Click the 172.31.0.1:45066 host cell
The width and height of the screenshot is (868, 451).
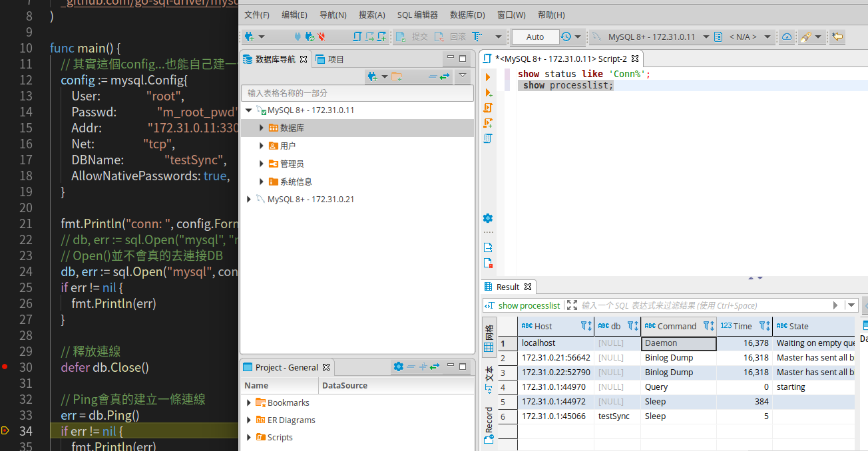coord(554,416)
